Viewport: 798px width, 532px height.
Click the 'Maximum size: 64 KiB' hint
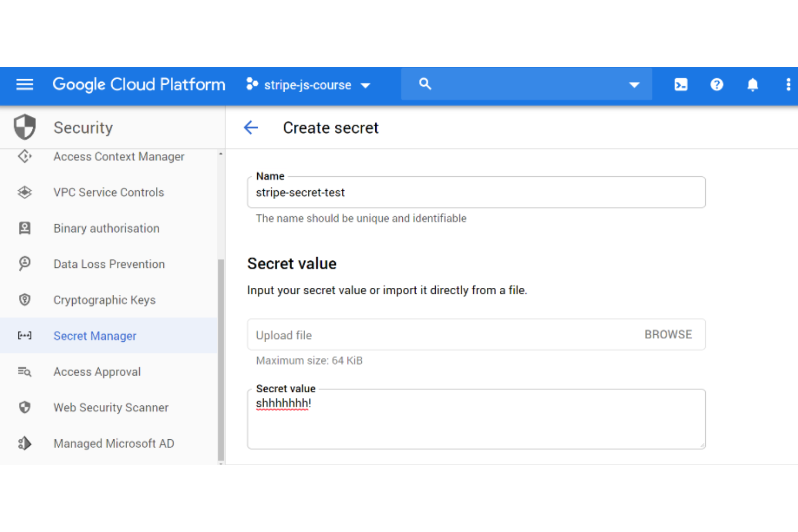pyautogui.click(x=309, y=361)
